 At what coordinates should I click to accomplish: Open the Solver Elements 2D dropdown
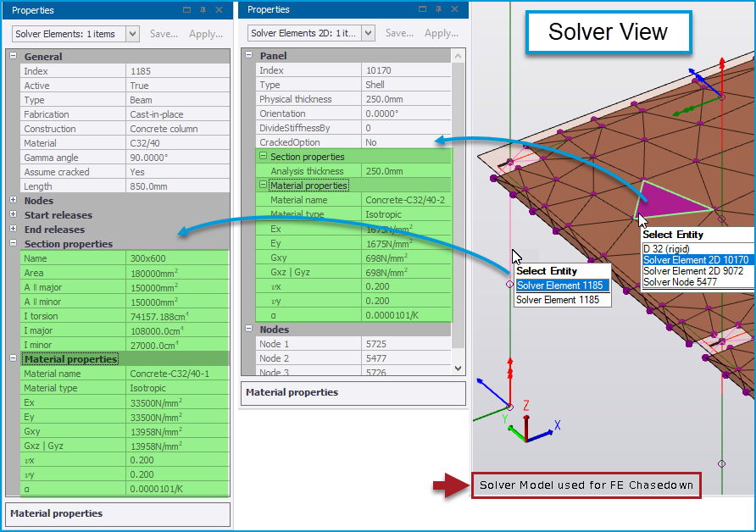(x=368, y=34)
